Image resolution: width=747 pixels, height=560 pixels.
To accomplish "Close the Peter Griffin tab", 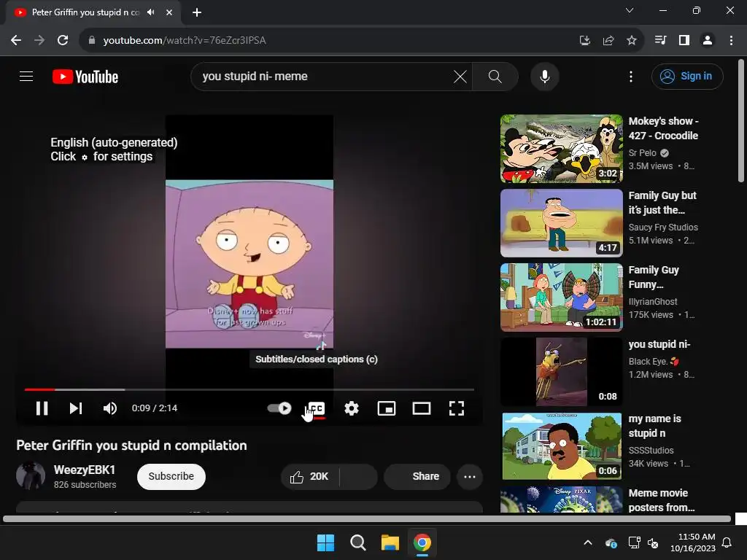I will point(169,12).
